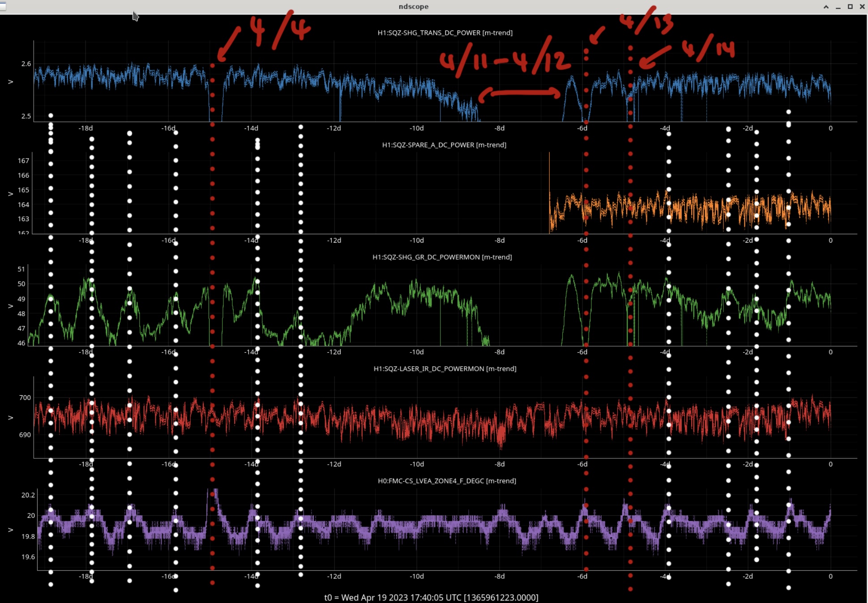Click the t0 timestamp label at bottom

coord(431,597)
